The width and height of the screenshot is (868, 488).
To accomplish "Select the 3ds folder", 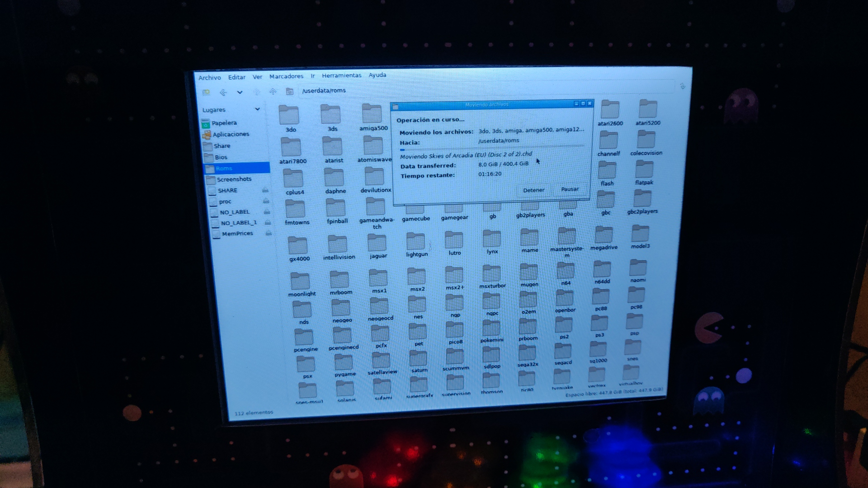I will [x=331, y=118].
